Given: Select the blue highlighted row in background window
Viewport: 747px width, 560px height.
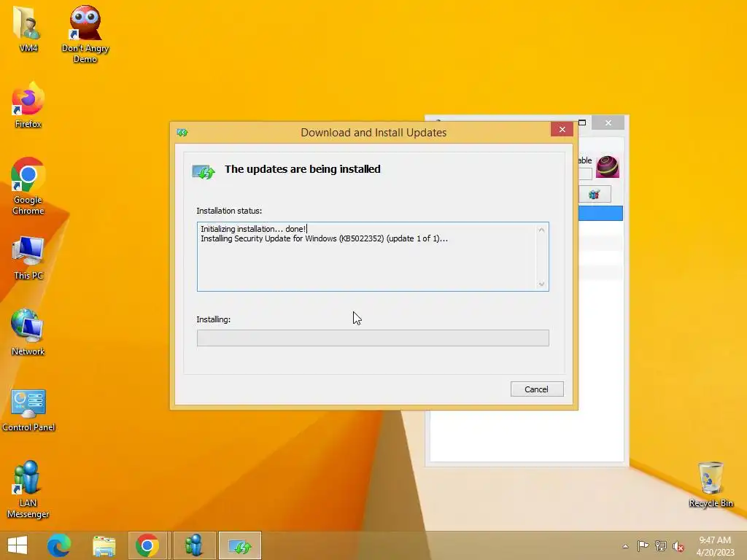Looking at the screenshot, I should point(600,214).
